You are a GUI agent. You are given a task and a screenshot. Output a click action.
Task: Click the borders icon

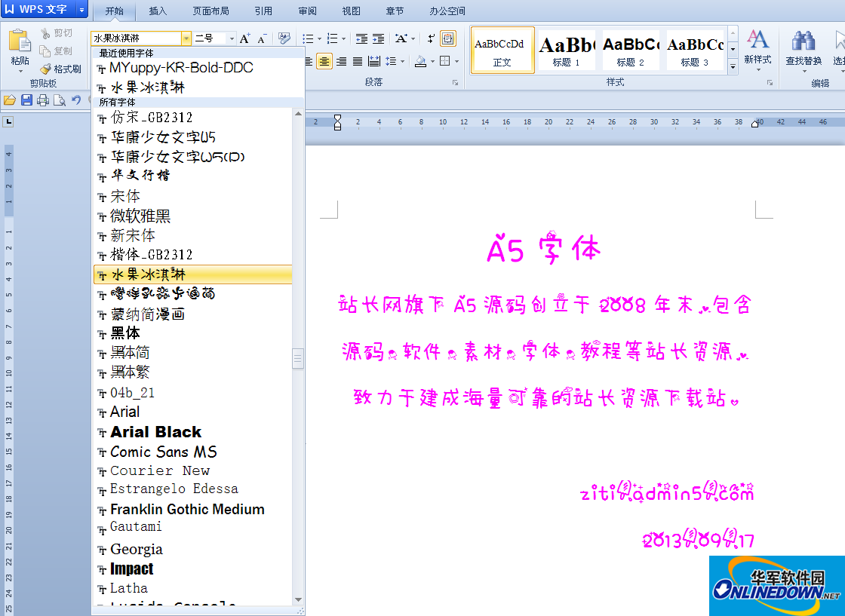coord(445,61)
